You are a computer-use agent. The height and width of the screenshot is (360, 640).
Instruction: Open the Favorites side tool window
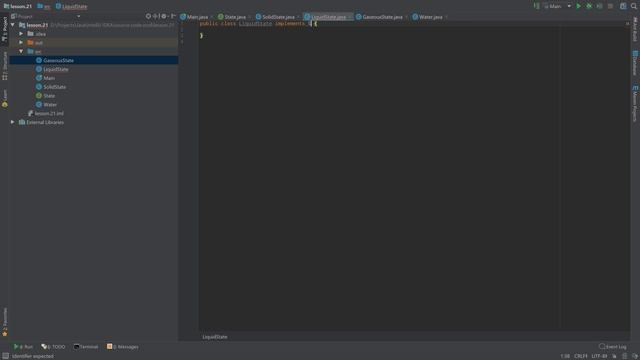(x=4, y=322)
